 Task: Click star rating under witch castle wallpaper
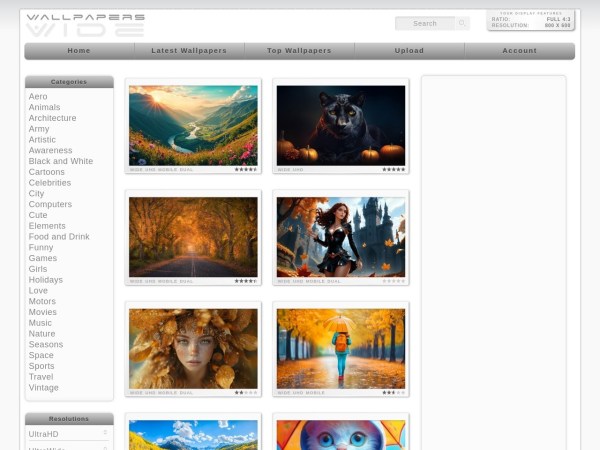click(x=393, y=281)
